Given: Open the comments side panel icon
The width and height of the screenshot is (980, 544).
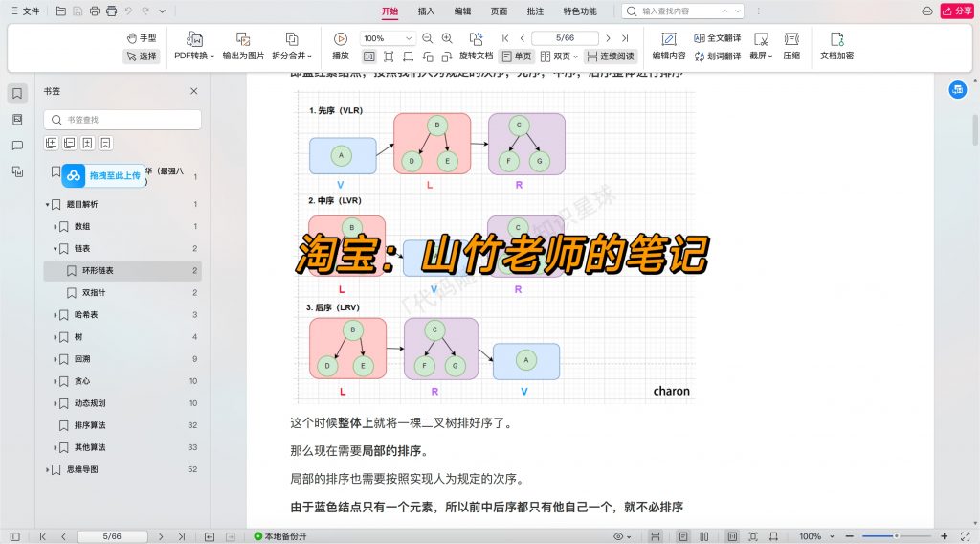Looking at the screenshot, I should click(17, 146).
